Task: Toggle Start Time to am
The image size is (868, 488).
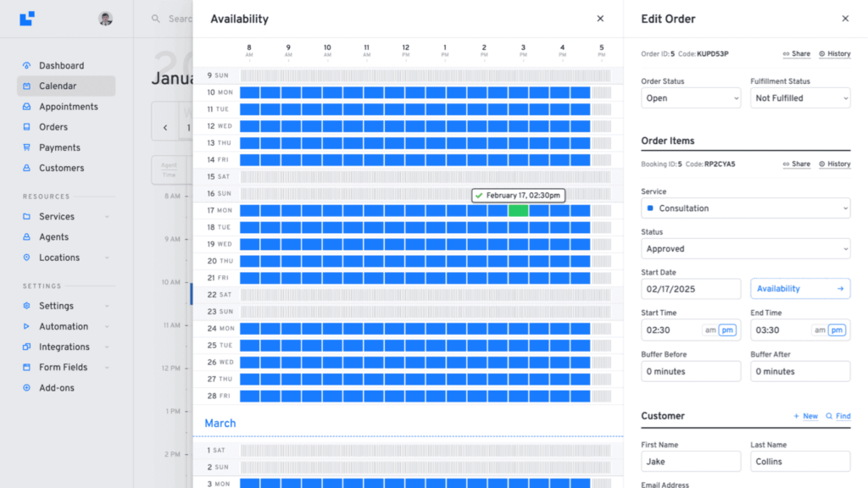Action: tap(709, 330)
